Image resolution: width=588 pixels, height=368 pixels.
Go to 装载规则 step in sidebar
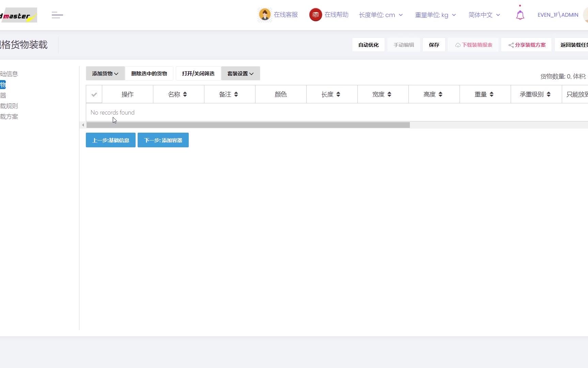(9, 106)
